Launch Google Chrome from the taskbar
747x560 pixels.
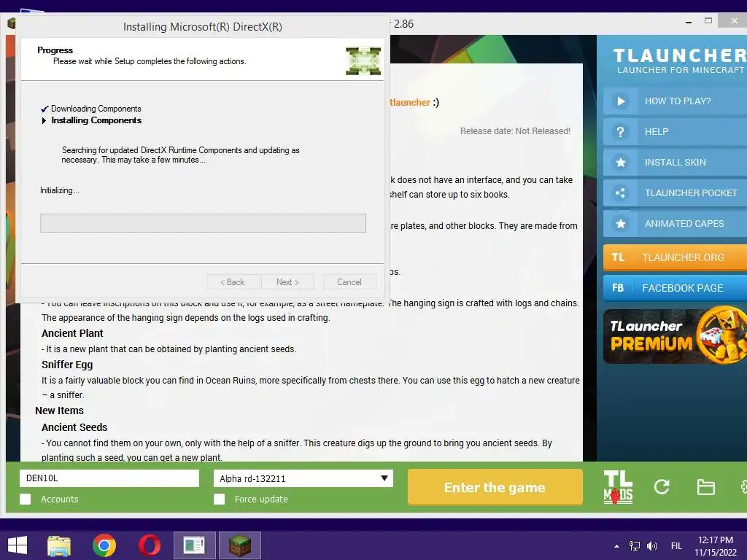104,545
